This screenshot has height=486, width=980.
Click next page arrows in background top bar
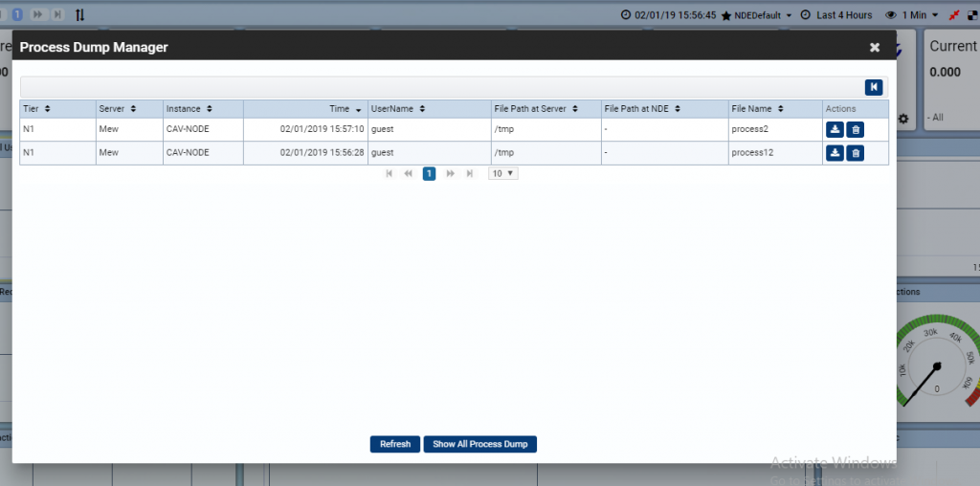pos(37,14)
